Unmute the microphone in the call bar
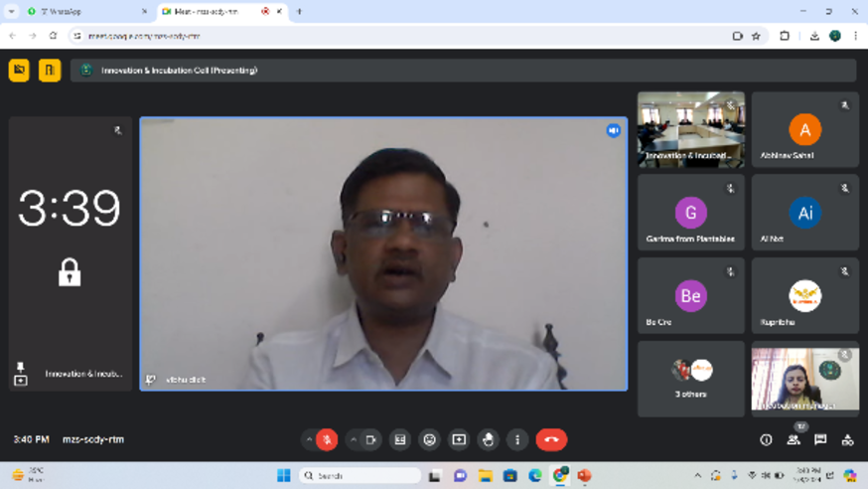Viewport: 868px width, 489px height. click(x=327, y=439)
